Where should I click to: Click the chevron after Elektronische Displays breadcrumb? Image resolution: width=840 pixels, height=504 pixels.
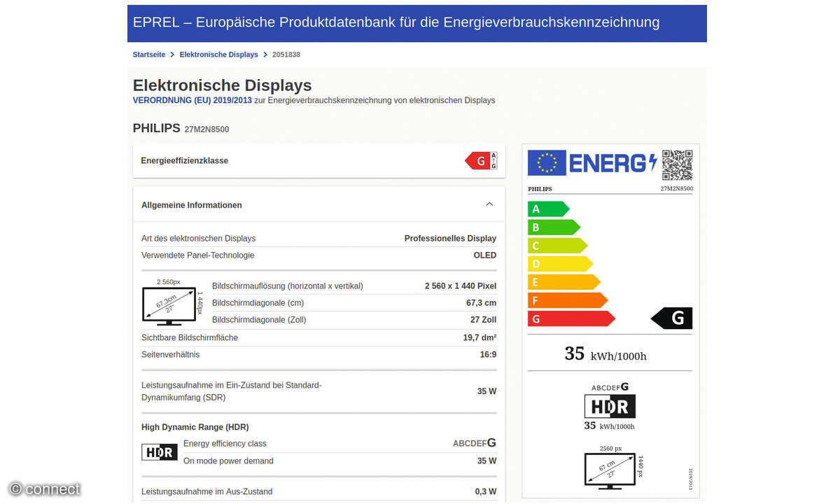click(264, 54)
